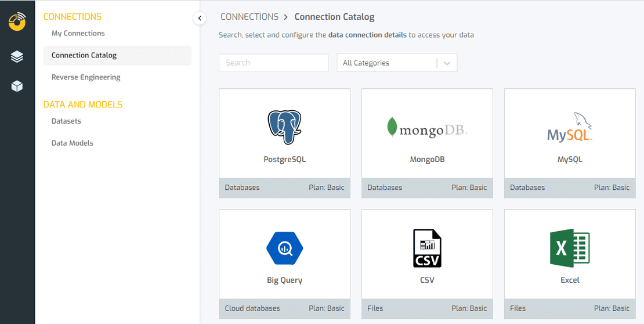
Task: Open the All Categories dropdown
Action: (397, 63)
